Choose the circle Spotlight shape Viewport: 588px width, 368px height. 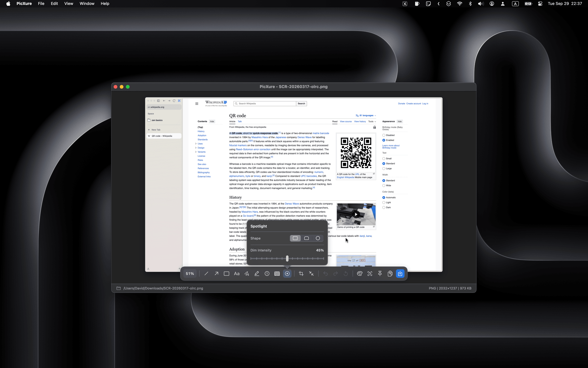coord(318,238)
